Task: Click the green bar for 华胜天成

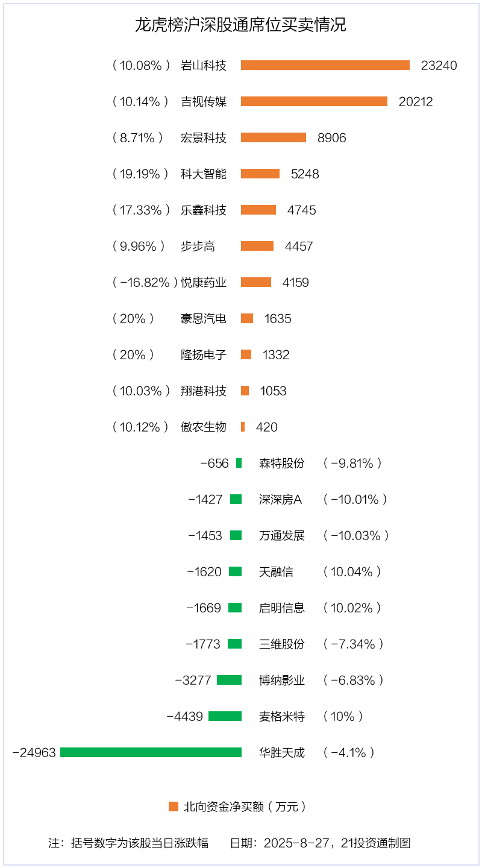Action: [x=151, y=752]
